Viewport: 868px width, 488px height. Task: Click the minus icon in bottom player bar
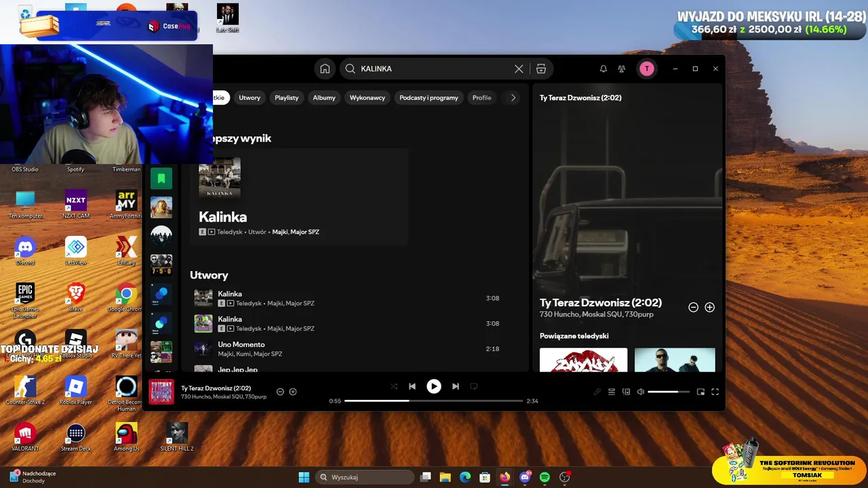[280, 392]
